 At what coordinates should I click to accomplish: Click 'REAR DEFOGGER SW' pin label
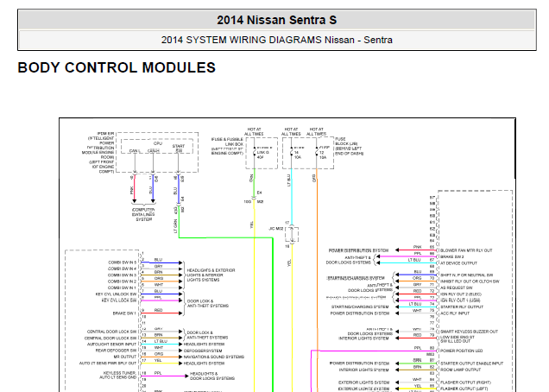[116, 351]
